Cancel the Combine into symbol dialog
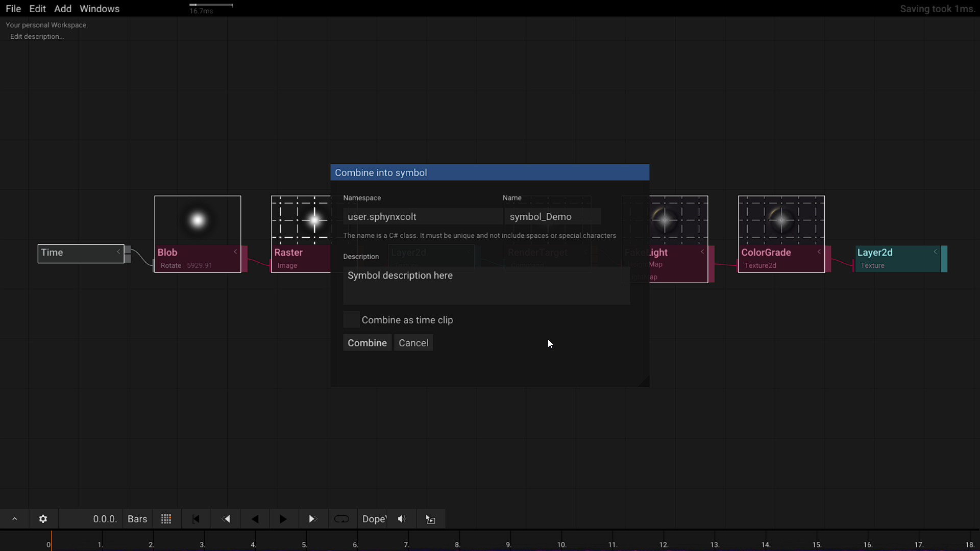980x551 pixels. pos(413,343)
